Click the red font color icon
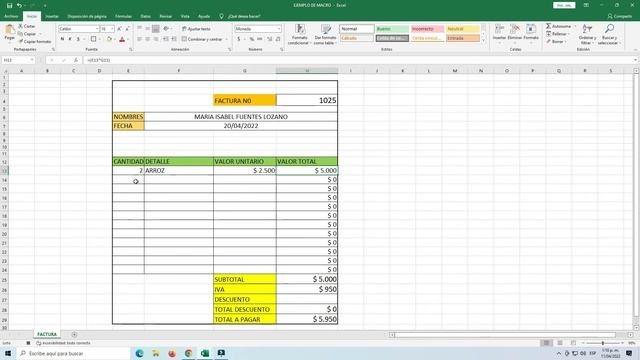This screenshot has height=360, width=640. pyautogui.click(x=122, y=39)
